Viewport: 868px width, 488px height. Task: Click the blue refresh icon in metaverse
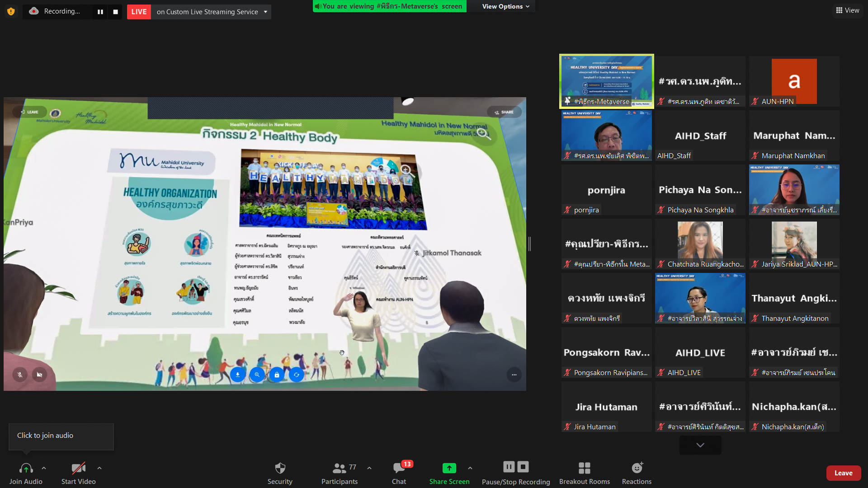297,375
